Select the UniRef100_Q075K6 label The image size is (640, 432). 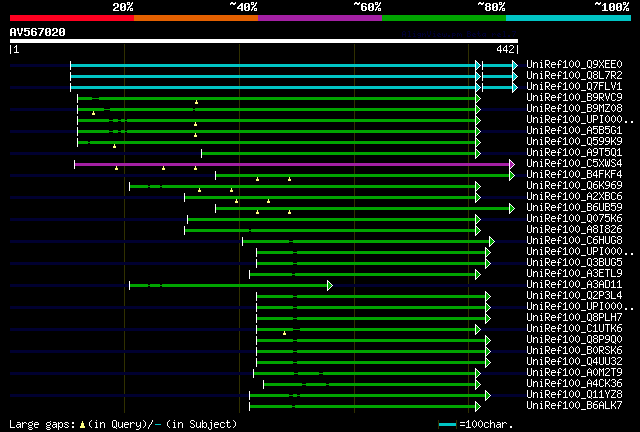click(574, 219)
